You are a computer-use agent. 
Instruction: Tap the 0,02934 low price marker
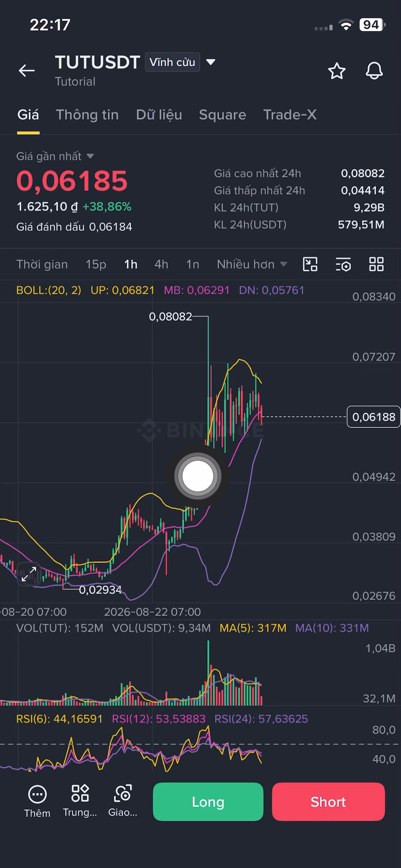click(100, 590)
